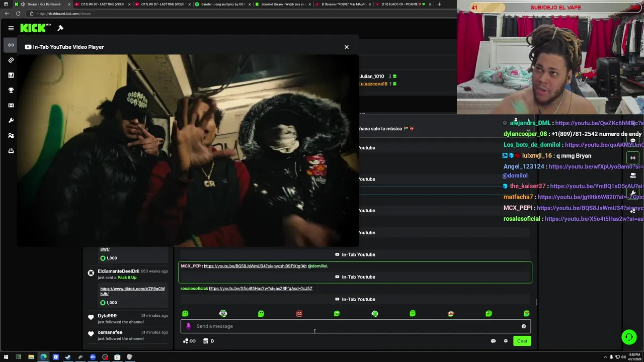Play the video in In-Tab YouTube player
The image size is (644, 362).
pos(188,150)
